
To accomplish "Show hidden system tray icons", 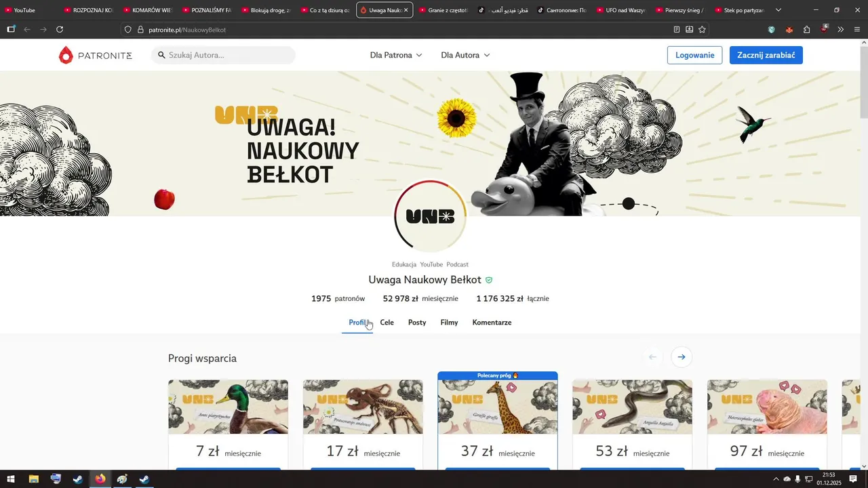I will point(776,479).
